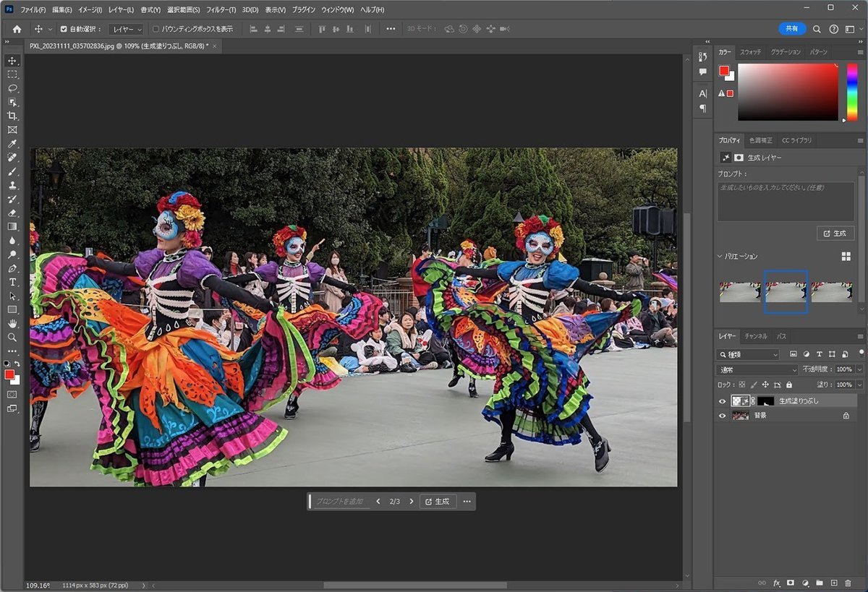This screenshot has height=592, width=868.
Task: Open the 通常 blend mode dropdown
Action: click(757, 369)
